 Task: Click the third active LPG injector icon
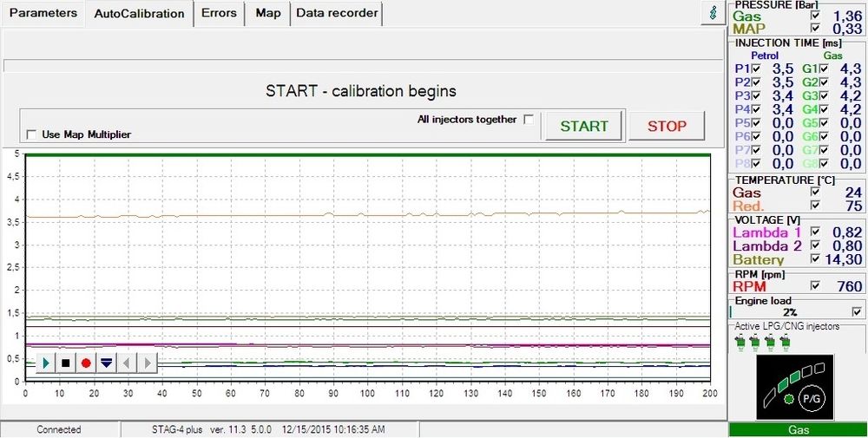pyautogui.click(x=769, y=343)
